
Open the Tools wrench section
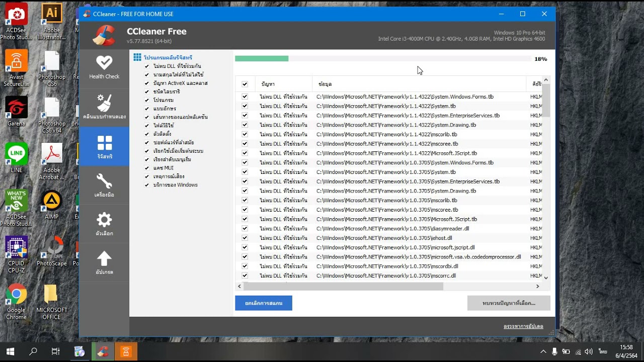tap(104, 185)
